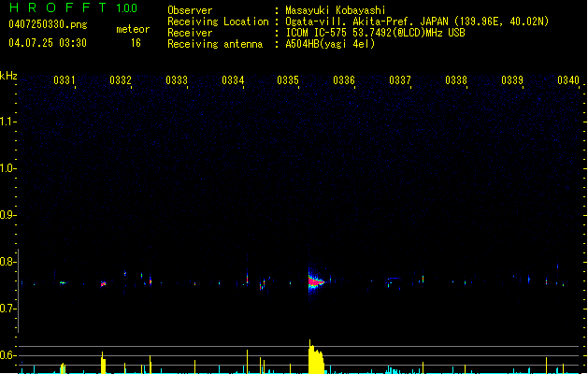This screenshot has height=374, width=588.
Task: Click the yellow power bar before 0332
Action: [103, 363]
